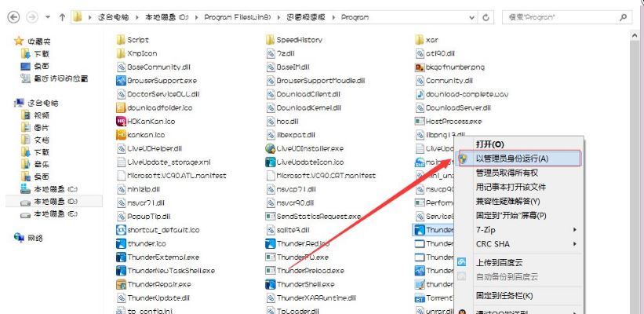Select the LiveUDInstaller.exe globe icon

click(271, 148)
